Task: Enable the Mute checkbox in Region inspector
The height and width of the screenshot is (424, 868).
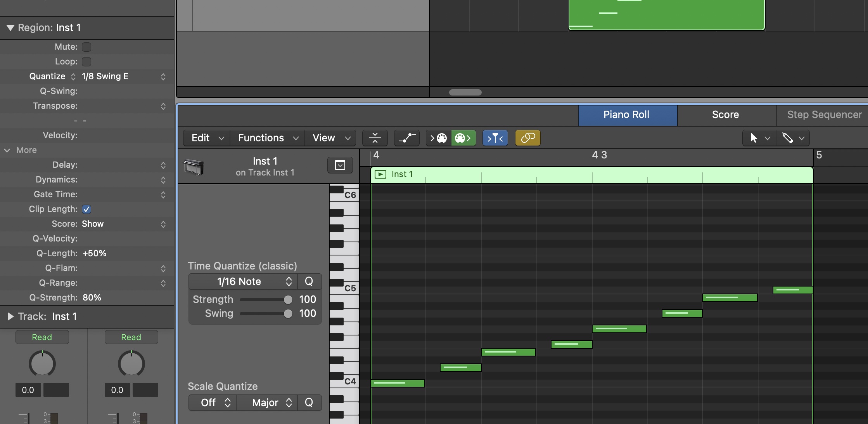Action: tap(86, 47)
